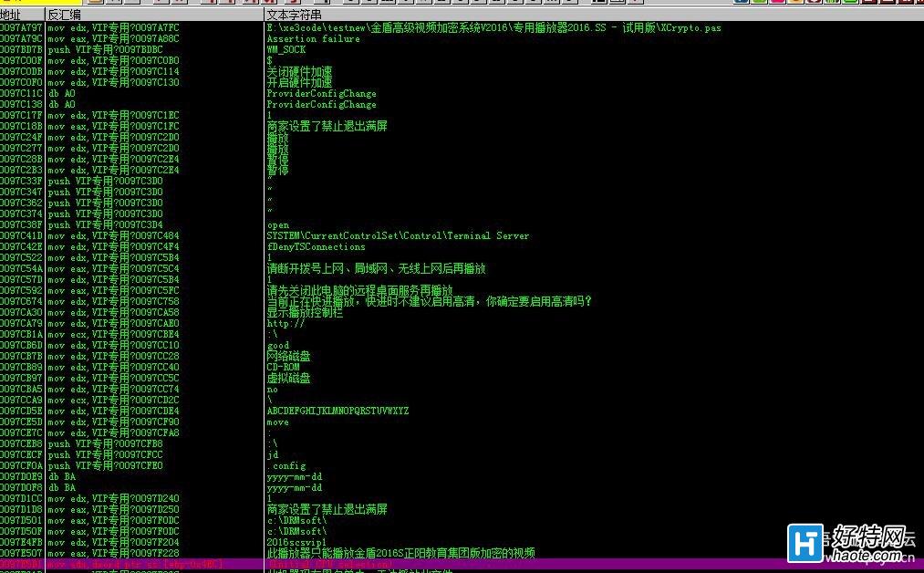Select the 'no' string row
This screenshot has height=573, width=924.
coord(272,389)
